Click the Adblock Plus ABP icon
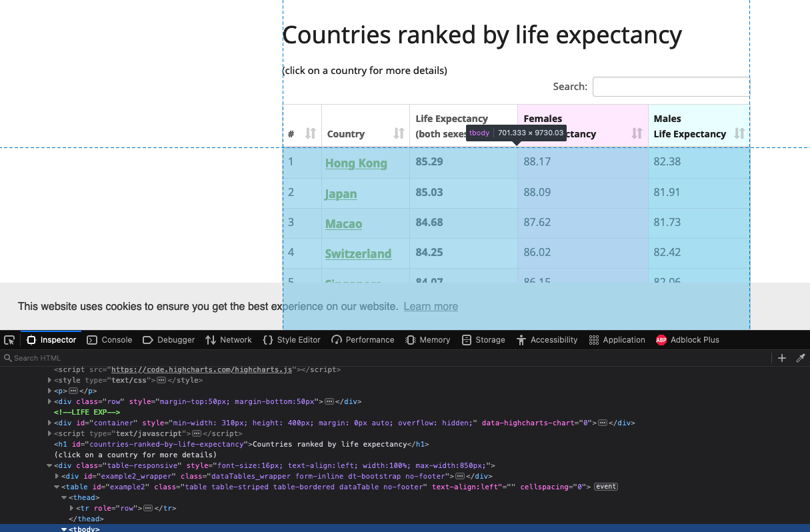810x532 pixels. pyautogui.click(x=661, y=340)
